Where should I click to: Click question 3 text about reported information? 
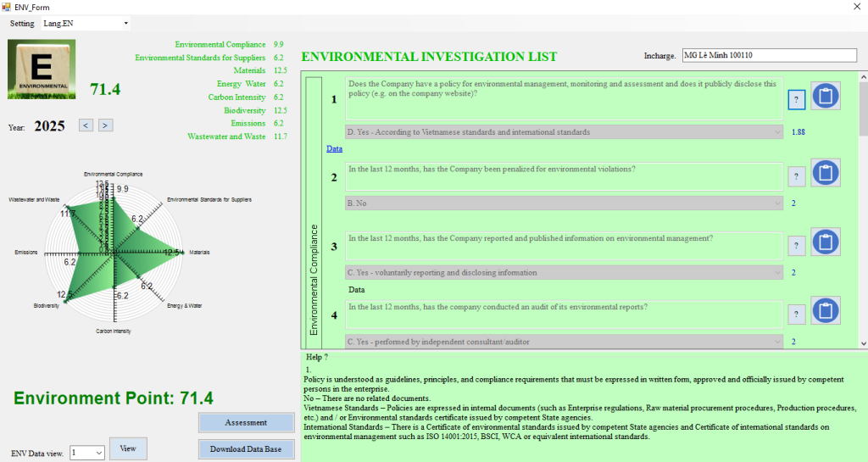[564, 246]
